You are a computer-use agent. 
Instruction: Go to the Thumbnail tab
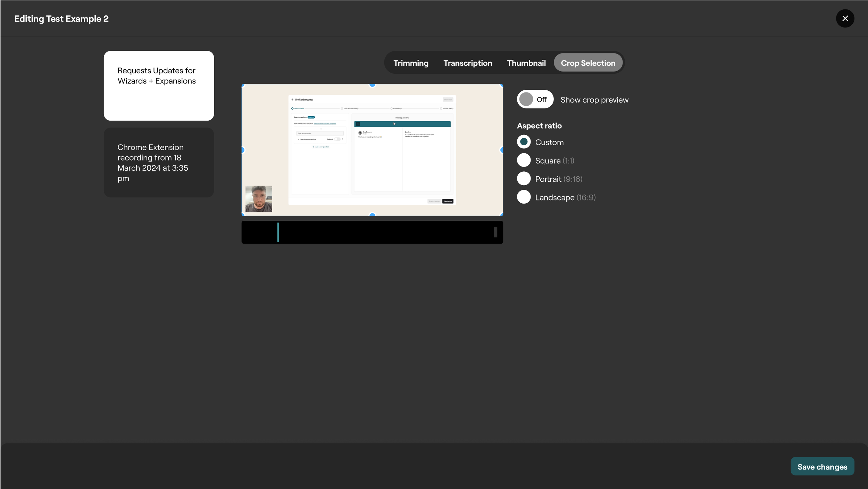(526, 63)
